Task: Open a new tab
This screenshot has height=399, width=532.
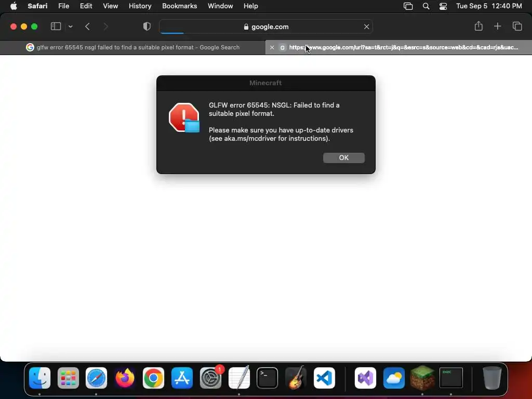Action: pyautogui.click(x=497, y=26)
